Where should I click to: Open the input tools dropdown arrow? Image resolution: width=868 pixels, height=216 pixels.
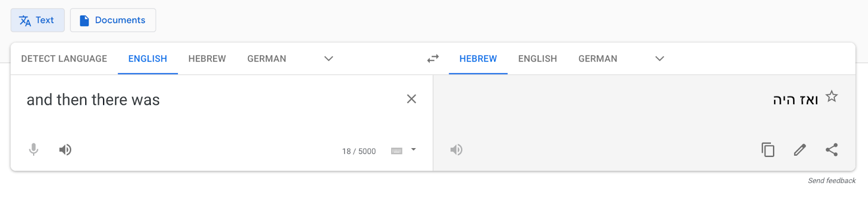(x=413, y=149)
